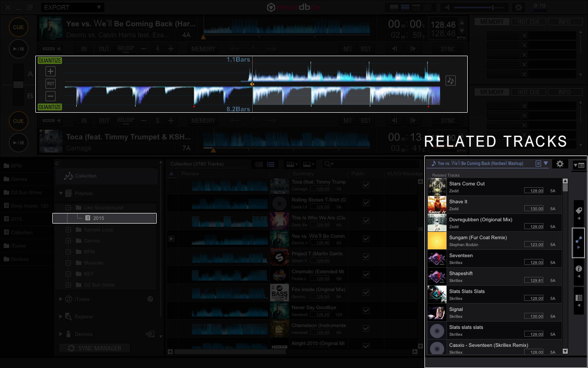The width and height of the screenshot is (588, 368).
Task: Double loop length on deck A
Action: click(x=171, y=49)
